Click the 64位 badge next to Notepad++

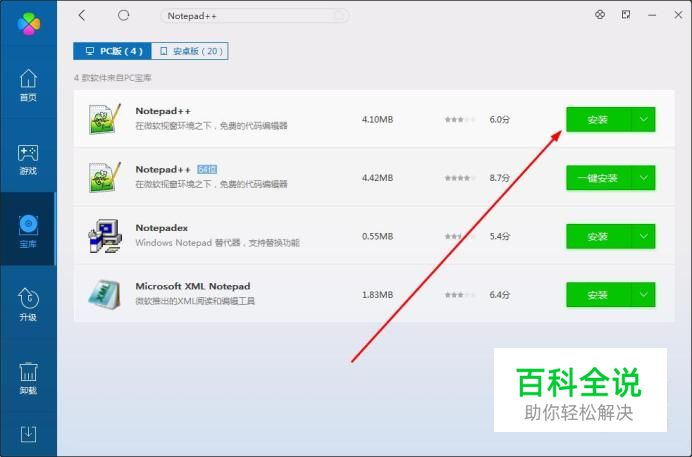point(207,169)
